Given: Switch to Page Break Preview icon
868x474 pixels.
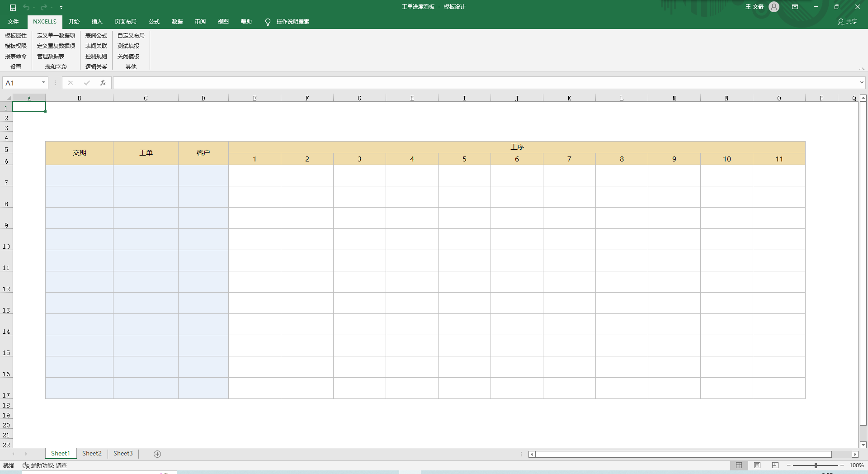Looking at the screenshot, I should click(x=775, y=465).
